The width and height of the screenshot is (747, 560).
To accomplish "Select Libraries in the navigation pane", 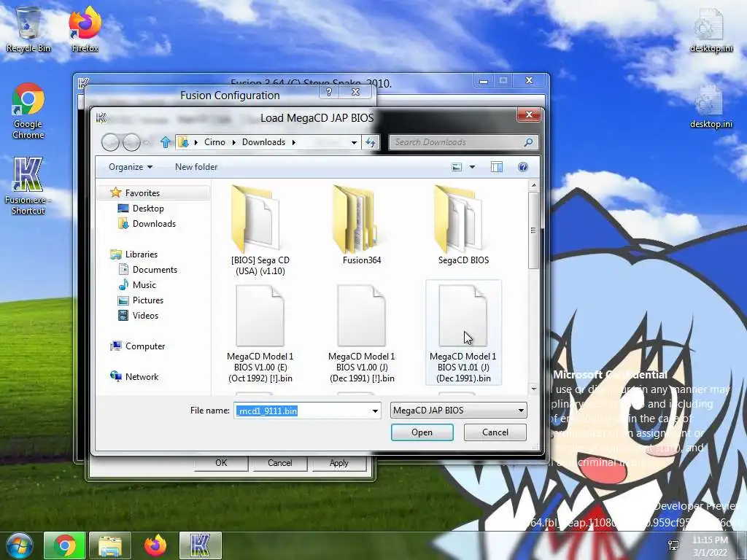I will click(141, 254).
